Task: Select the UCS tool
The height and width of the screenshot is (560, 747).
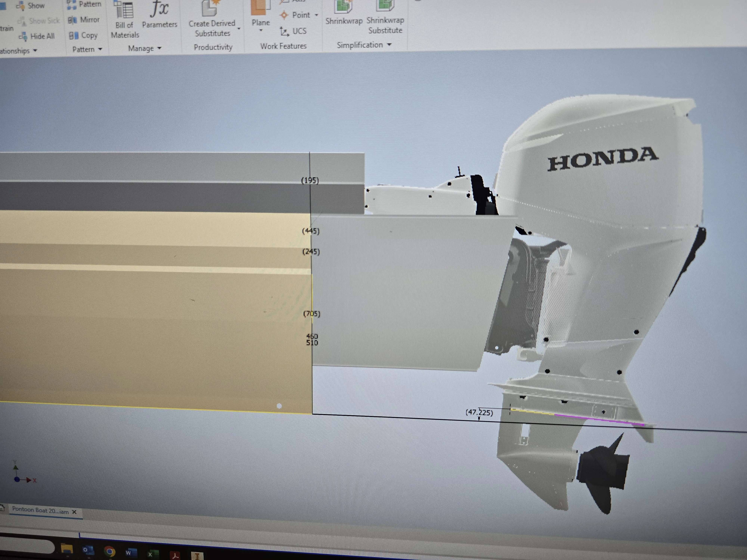Action: 293,31
